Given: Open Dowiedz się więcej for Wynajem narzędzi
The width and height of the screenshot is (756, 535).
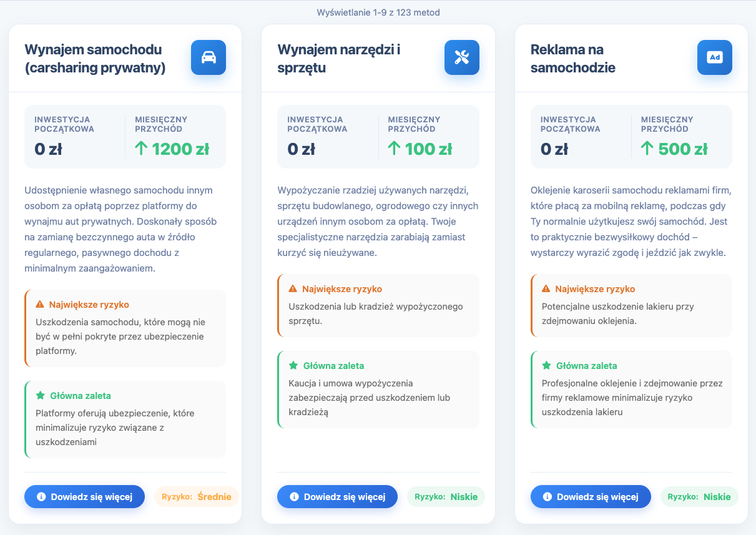Looking at the screenshot, I should [337, 497].
